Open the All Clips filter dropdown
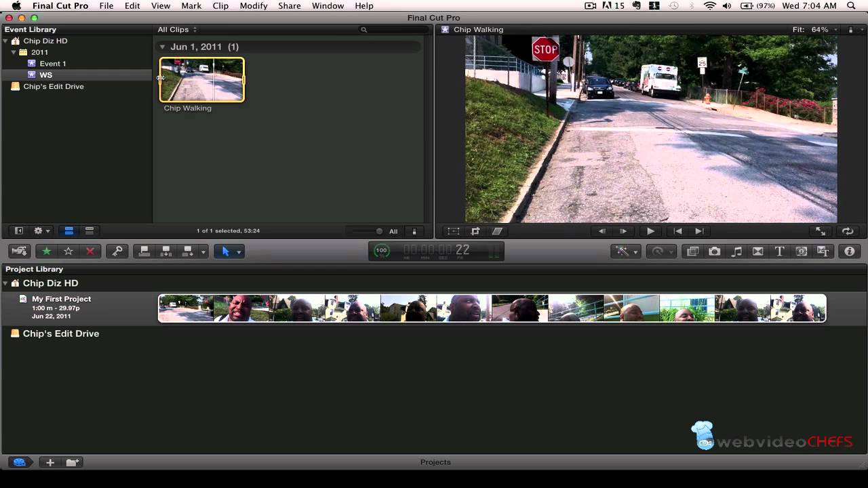Image resolution: width=868 pixels, height=488 pixels. pyautogui.click(x=177, y=30)
